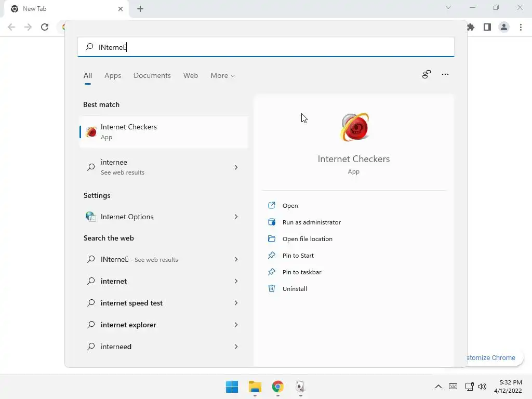Expand the More filter dropdown
The width and height of the screenshot is (532, 399).
click(222, 76)
